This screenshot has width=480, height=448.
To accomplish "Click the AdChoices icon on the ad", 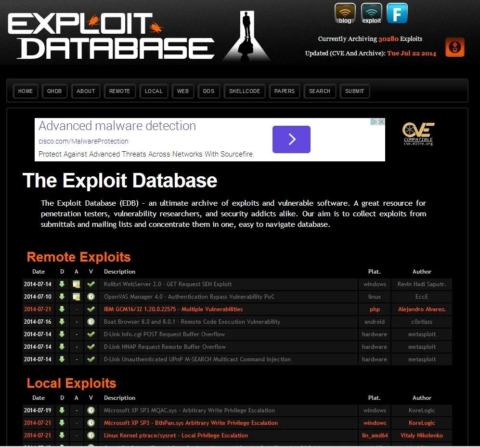I will 374,122.
